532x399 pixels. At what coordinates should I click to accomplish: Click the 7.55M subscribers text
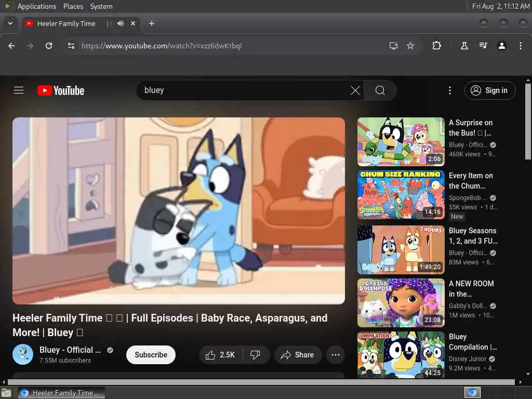(x=65, y=361)
